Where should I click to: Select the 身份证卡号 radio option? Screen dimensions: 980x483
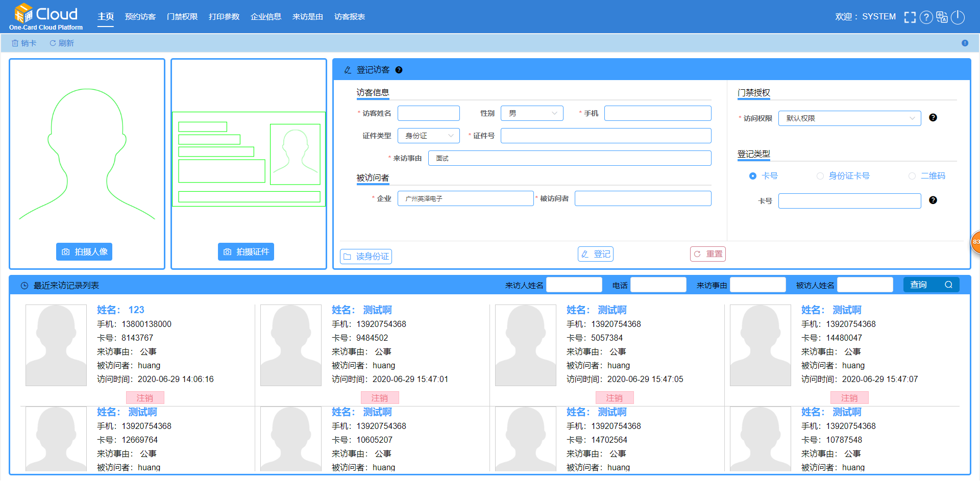[x=820, y=176]
